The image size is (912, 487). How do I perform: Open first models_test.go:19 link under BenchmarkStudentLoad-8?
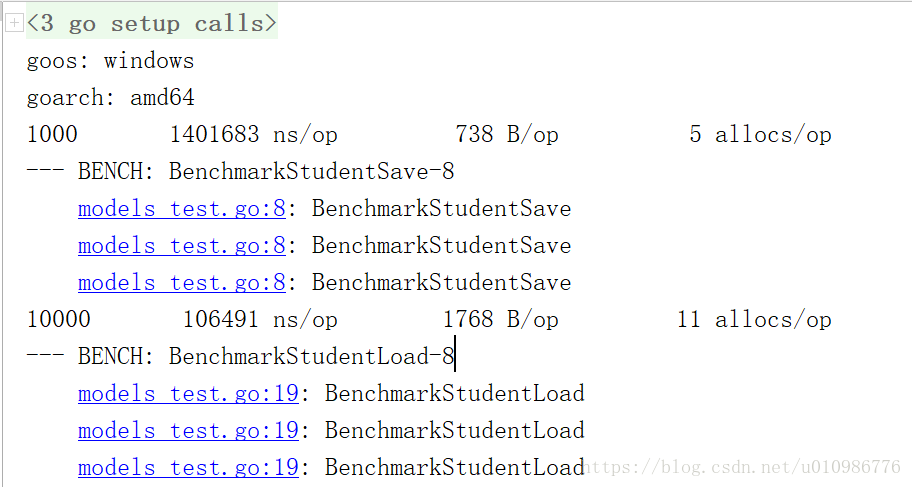point(188,393)
